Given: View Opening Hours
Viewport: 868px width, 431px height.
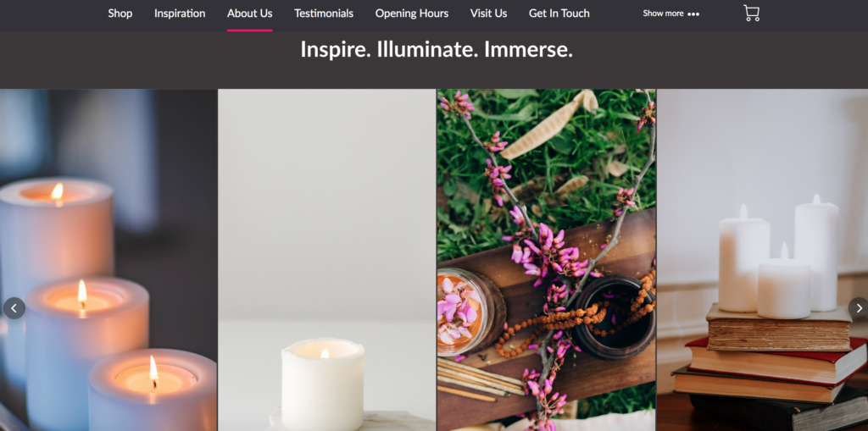Looking at the screenshot, I should coord(412,14).
